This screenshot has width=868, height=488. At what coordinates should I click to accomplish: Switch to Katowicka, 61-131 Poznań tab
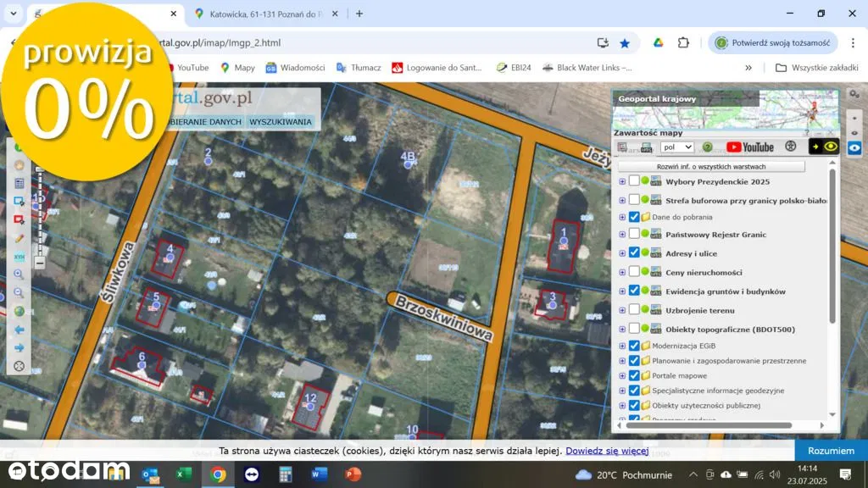pos(261,14)
